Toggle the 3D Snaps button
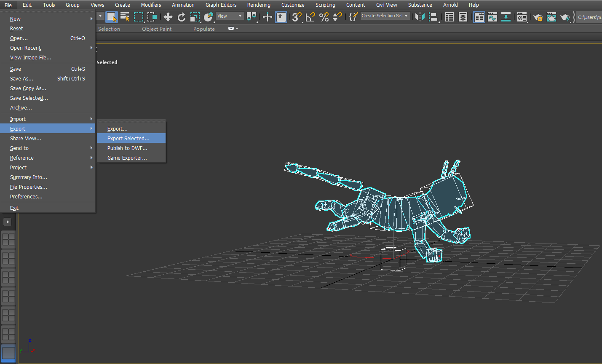The height and width of the screenshot is (364, 602). pos(297,17)
